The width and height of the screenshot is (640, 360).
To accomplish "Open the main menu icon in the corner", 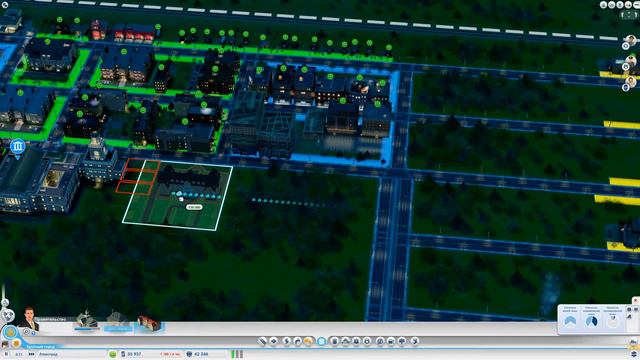I will [5, 4].
